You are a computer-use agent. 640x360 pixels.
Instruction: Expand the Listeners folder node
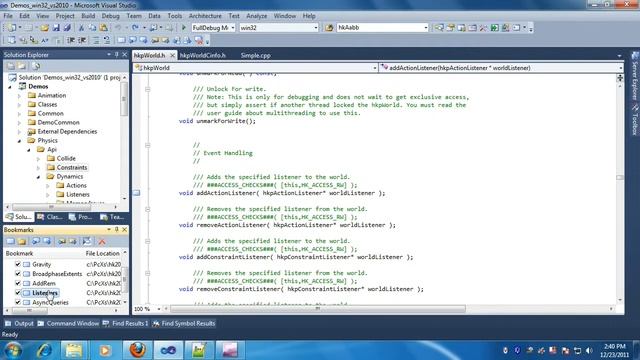pos(48,195)
